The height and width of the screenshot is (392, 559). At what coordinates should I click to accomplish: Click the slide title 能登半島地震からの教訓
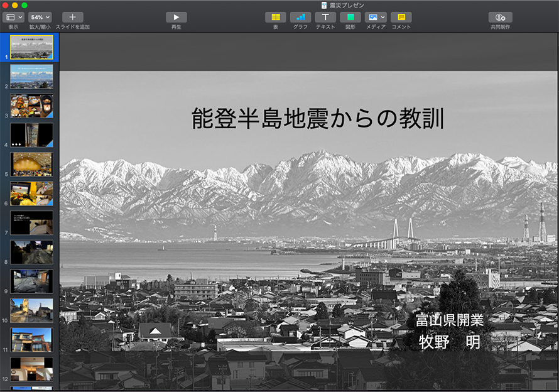click(x=318, y=119)
